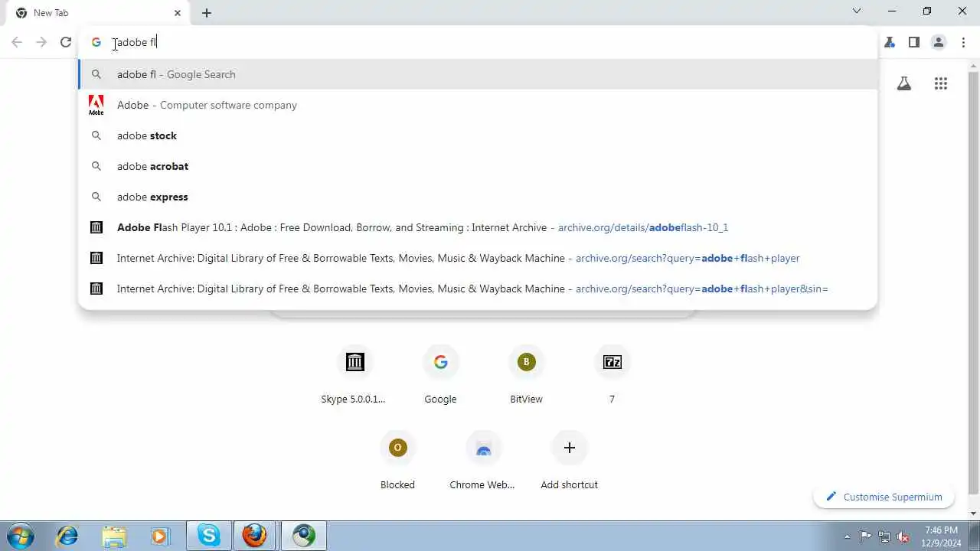
Task: Open the Google apps grid icon
Action: click(x=941, y=83)
